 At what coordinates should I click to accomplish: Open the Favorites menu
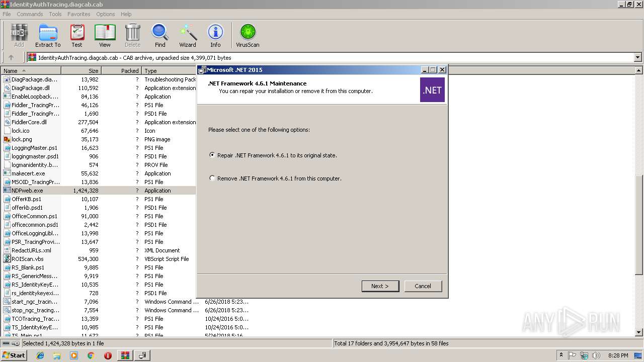[79, 14]
